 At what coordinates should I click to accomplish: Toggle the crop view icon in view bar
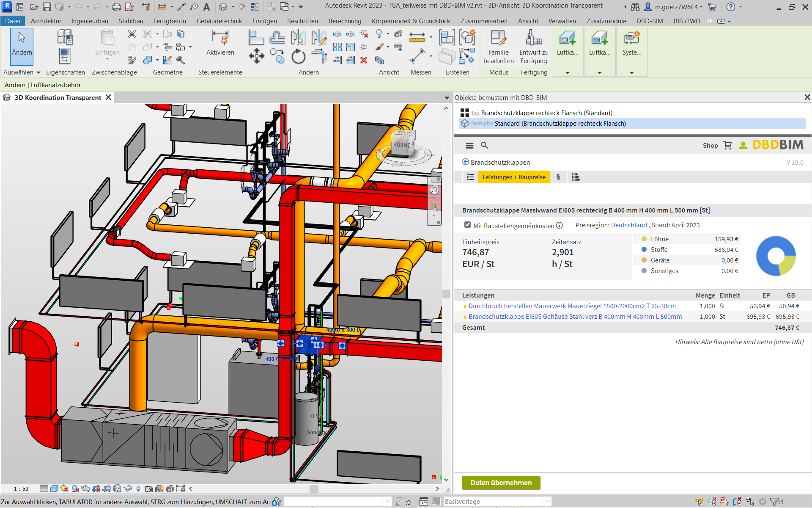click(96, 489)
